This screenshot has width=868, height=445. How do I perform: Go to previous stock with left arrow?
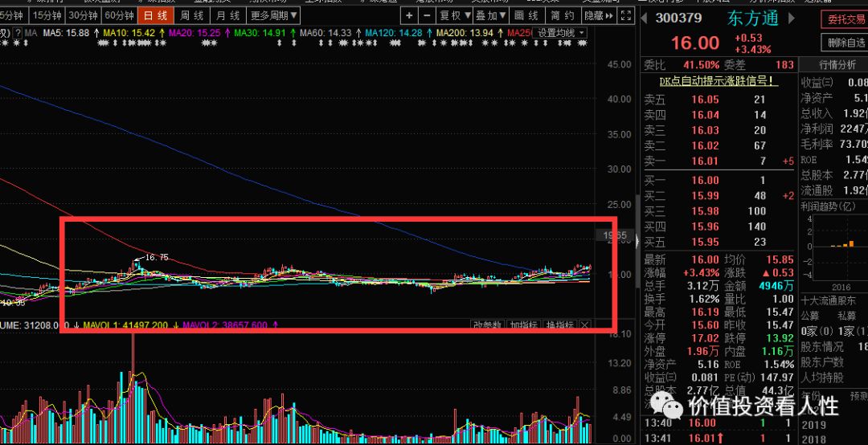645,18
